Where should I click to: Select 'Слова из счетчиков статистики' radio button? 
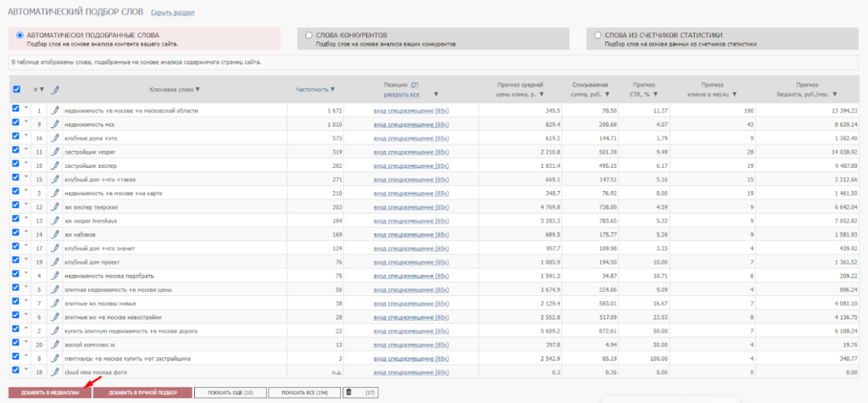pyautogui.click(x=598, y=35)
